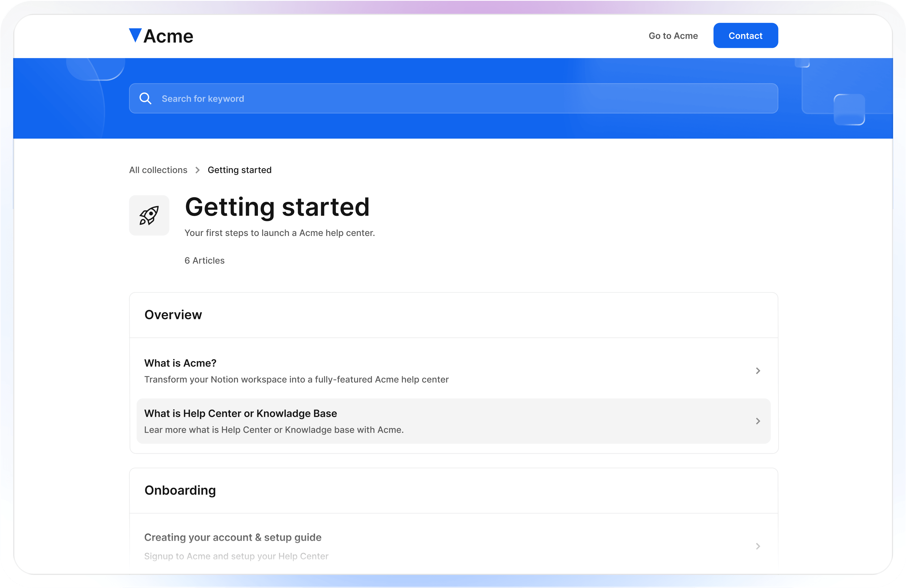Click the Getting started page title
Viewport: 906px width, 588px height.
tap(277, 207)
